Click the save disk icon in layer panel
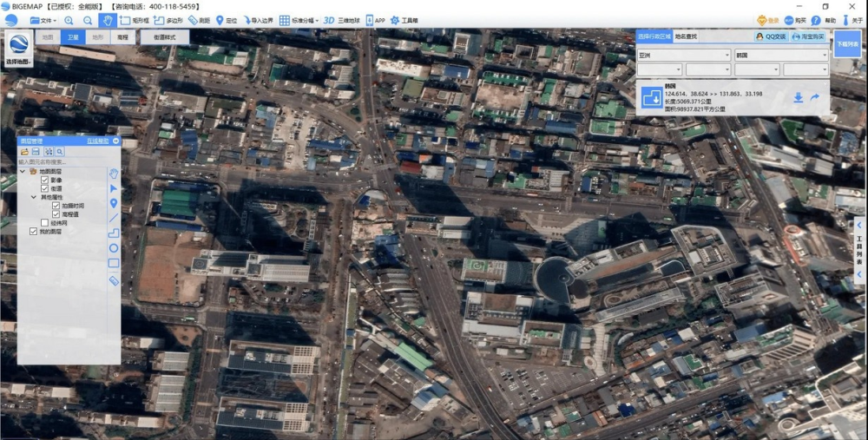 [36, 152]
